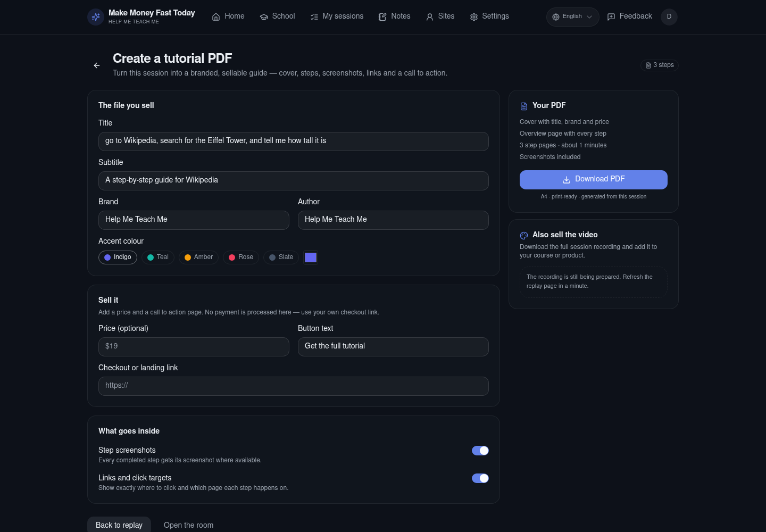Image resolution: width=766 pixels, height=532 pixels.
Task: Click the Settings gear icon
Action: (474, 17)
